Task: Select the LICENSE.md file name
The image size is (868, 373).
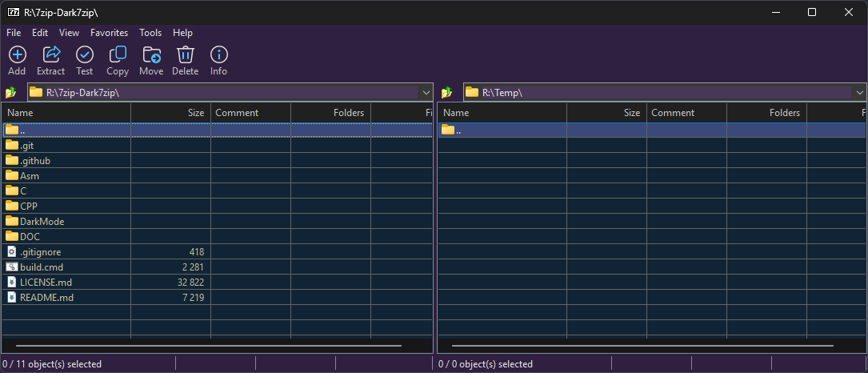Action: pos(46,282)
